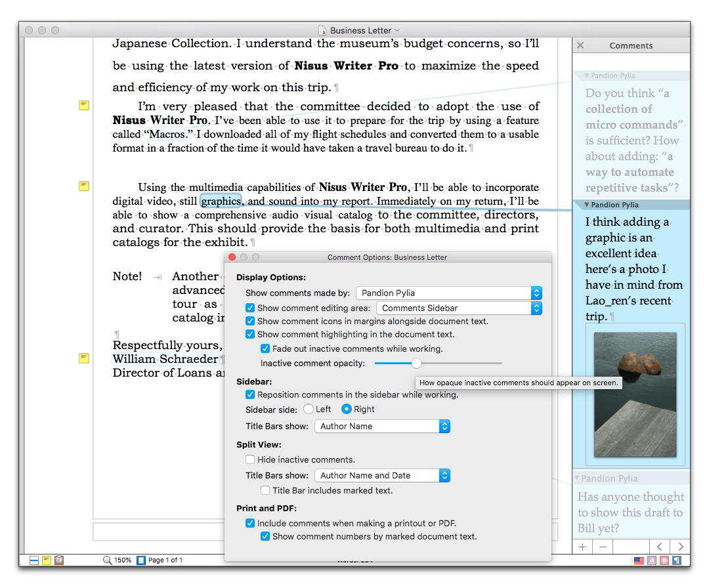Toggle 'Show comment numbers by marked document text'

(x=265, y=536)
